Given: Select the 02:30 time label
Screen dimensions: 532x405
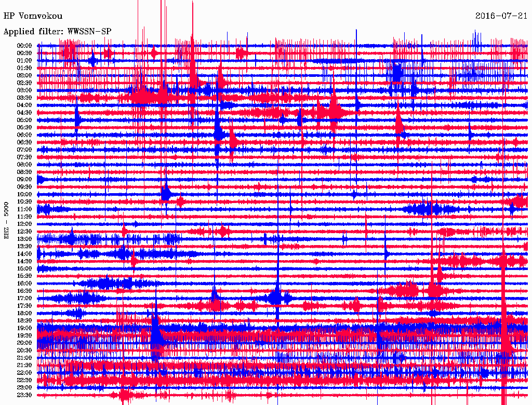Looking at the screenshot, I should pos(24,83).
